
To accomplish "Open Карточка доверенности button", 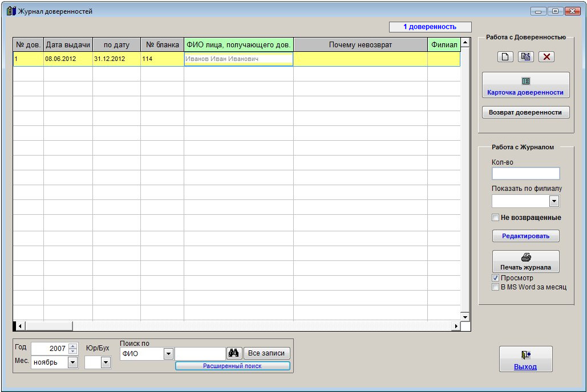I will click(x=525, y=85).
